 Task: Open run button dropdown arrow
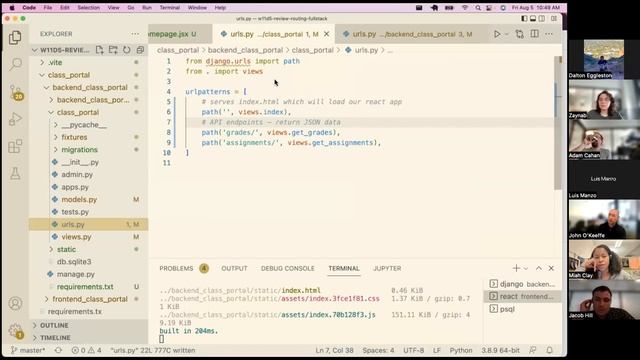pos(507,34)
